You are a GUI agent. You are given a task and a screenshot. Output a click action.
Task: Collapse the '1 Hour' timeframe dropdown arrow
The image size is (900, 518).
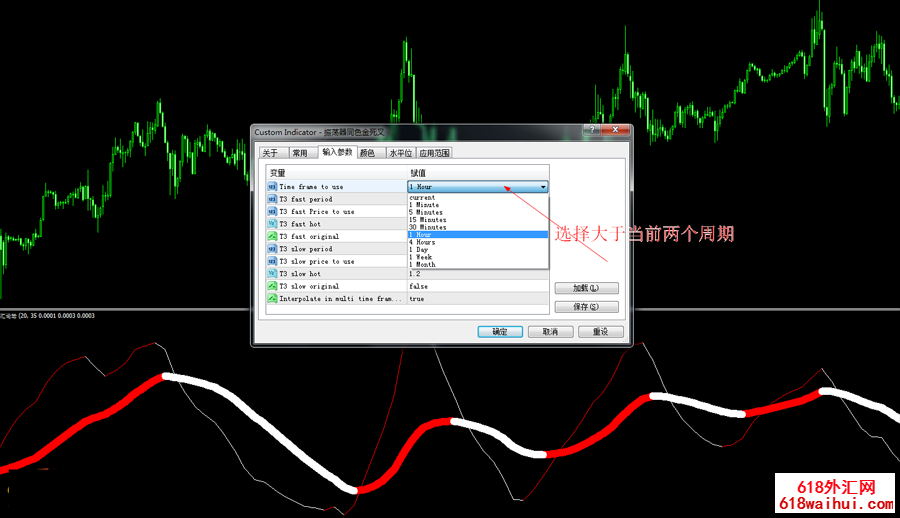pyautogui.click(x=543, y=187)
